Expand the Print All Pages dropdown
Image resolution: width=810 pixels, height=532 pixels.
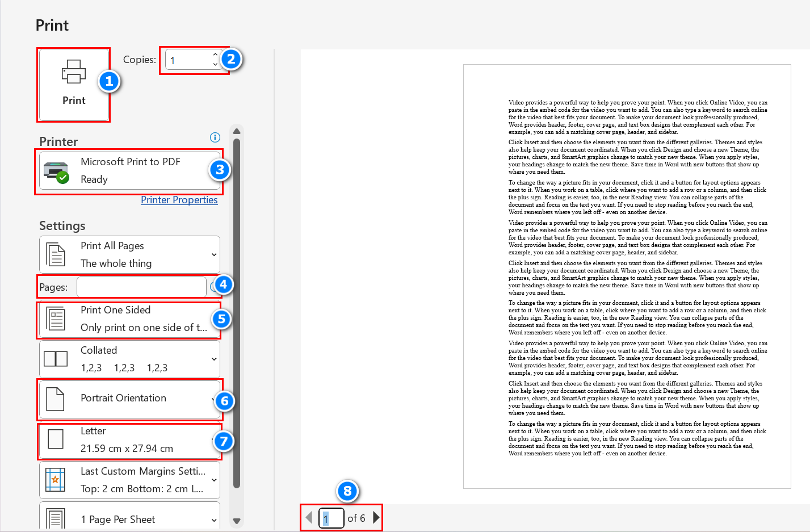pyautogui.click(x=129, y=255)
